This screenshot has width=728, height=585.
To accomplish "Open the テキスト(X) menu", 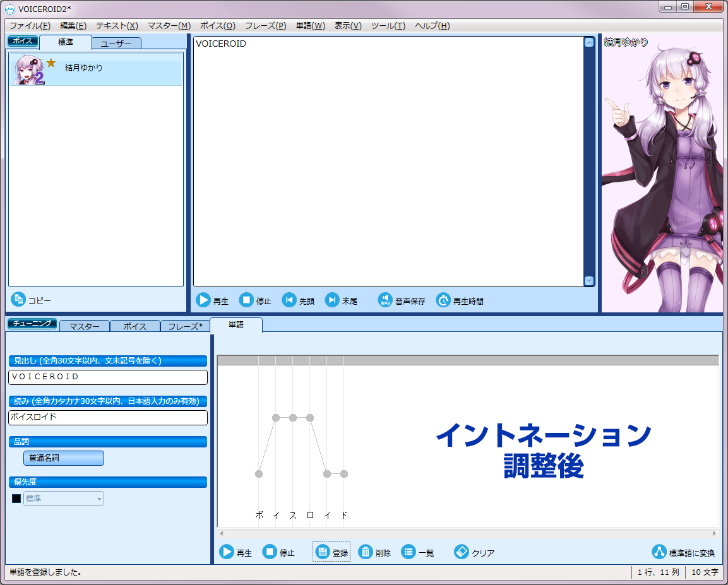I will 117,26.
